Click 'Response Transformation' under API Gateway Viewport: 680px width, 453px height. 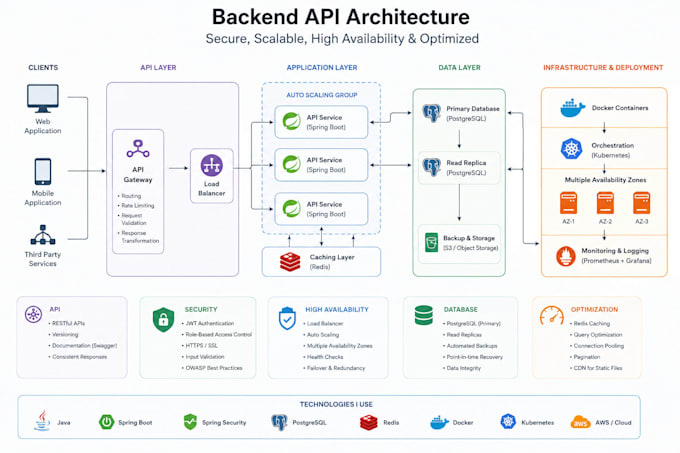click(x=140, y=237)
